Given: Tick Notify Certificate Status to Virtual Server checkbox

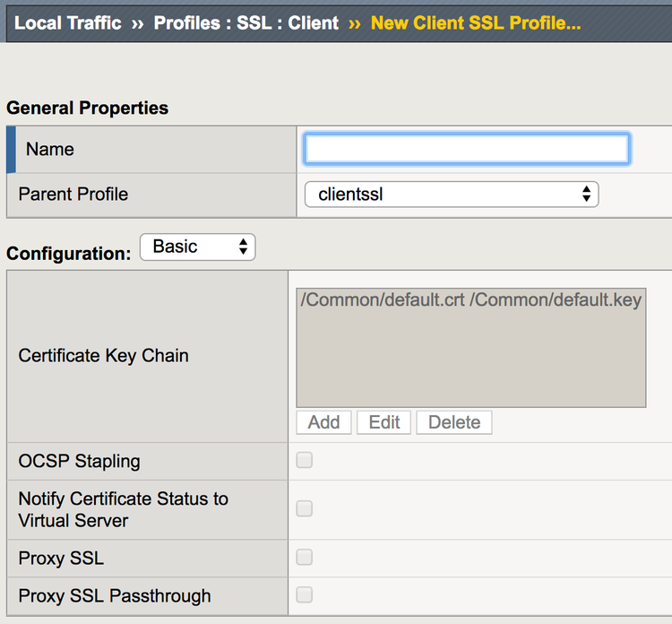Looking at the screenshot, I should (305, 509).
